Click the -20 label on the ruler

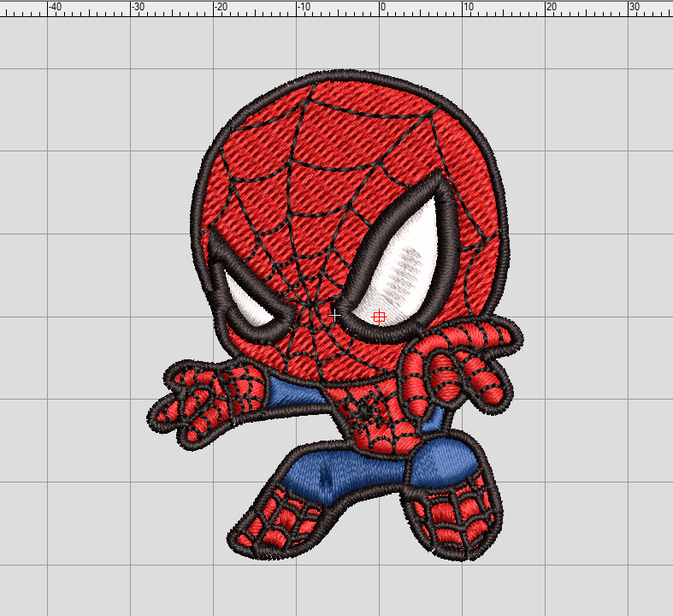click(220, 7)
